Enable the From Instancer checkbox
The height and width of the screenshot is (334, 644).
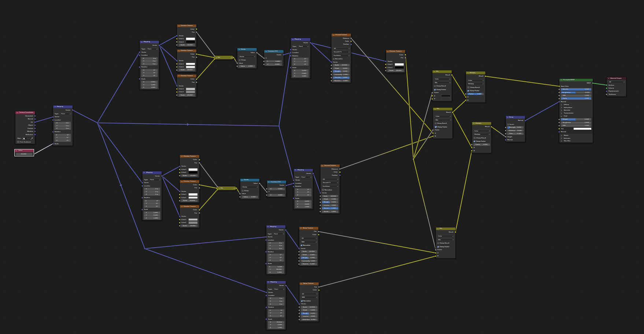18,142
